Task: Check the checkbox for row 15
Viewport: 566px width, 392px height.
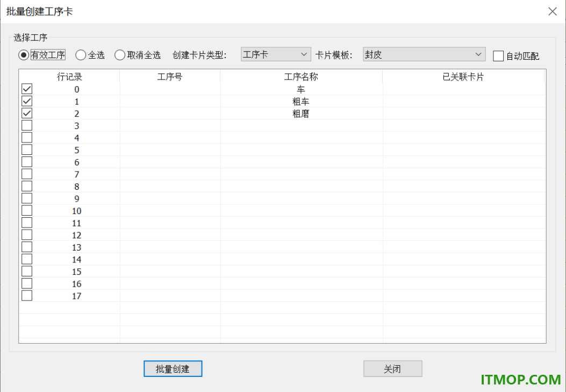Action: pyautogui.click(x=27, y=271)
